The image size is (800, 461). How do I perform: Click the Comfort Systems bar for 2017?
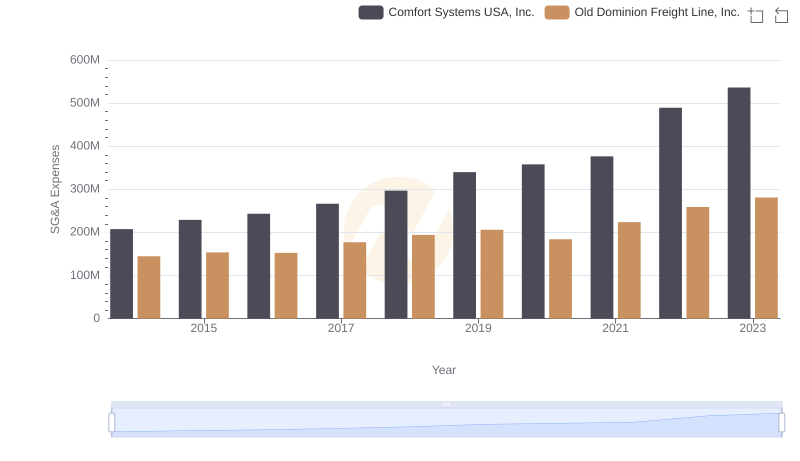click(x=328, y=261)
